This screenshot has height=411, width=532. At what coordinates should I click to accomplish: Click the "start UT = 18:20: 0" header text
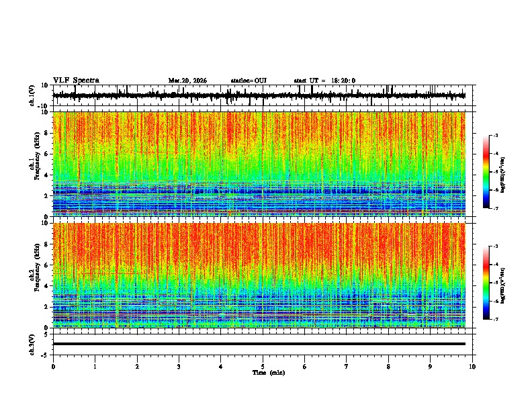[324, 81]
